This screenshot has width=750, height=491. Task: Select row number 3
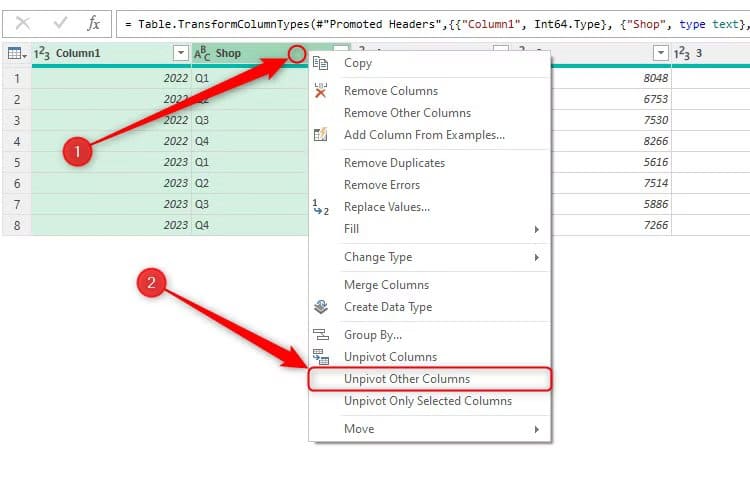[x=17, y=120]
